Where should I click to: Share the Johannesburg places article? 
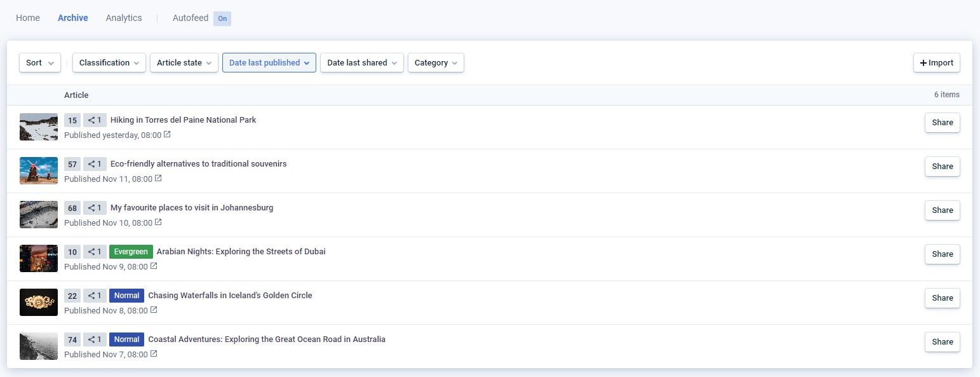click(942, 210)
